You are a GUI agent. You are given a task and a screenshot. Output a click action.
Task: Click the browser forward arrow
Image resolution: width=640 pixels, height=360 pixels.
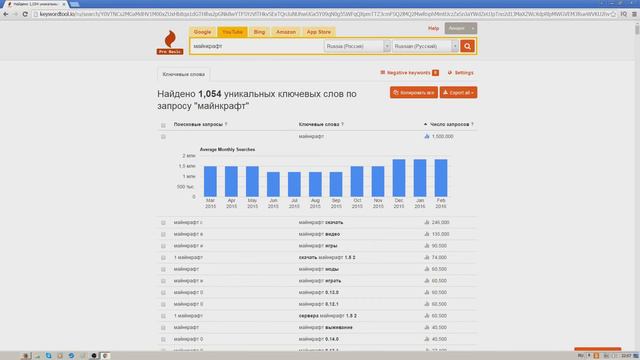[16, 14]
